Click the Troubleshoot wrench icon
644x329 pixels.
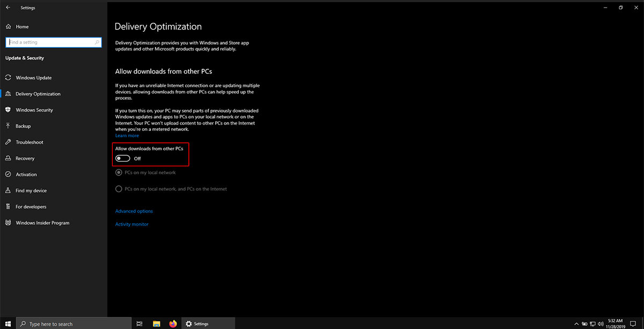pos(8,142)
